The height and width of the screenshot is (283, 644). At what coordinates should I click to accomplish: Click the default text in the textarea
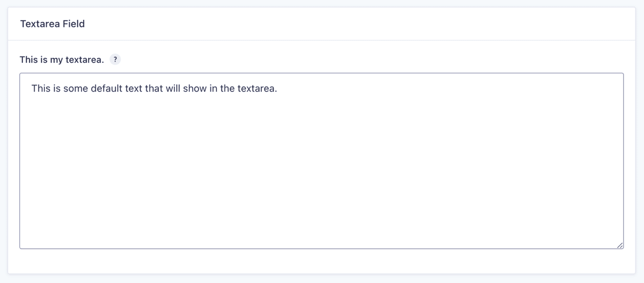[153, 88]
